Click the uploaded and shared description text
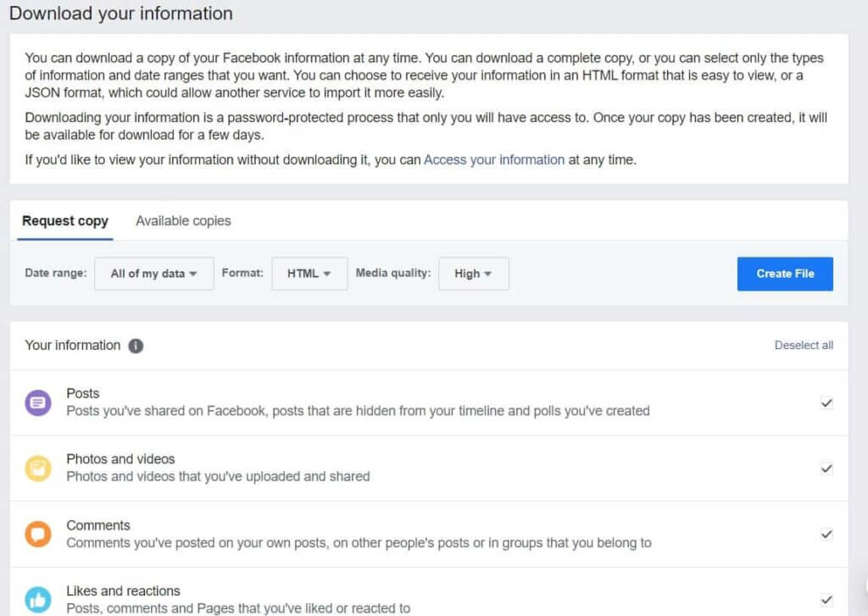The image size is (868, 616). pyautogui.click(x=218, y=476)
